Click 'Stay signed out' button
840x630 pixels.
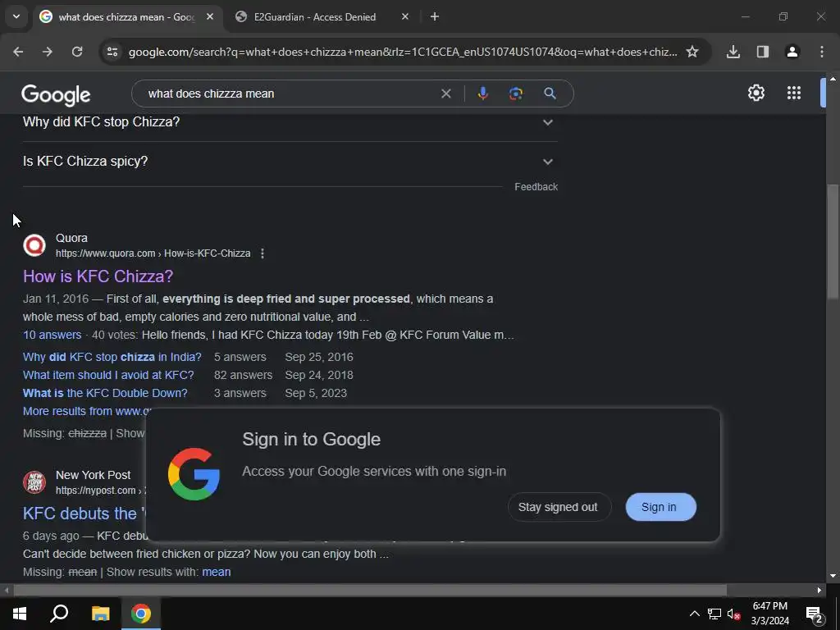(559, 507)
